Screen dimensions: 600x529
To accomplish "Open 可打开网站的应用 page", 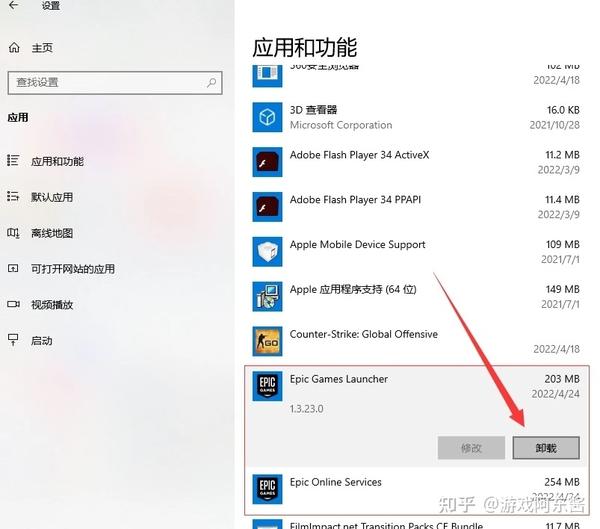I will pos(73,269).
